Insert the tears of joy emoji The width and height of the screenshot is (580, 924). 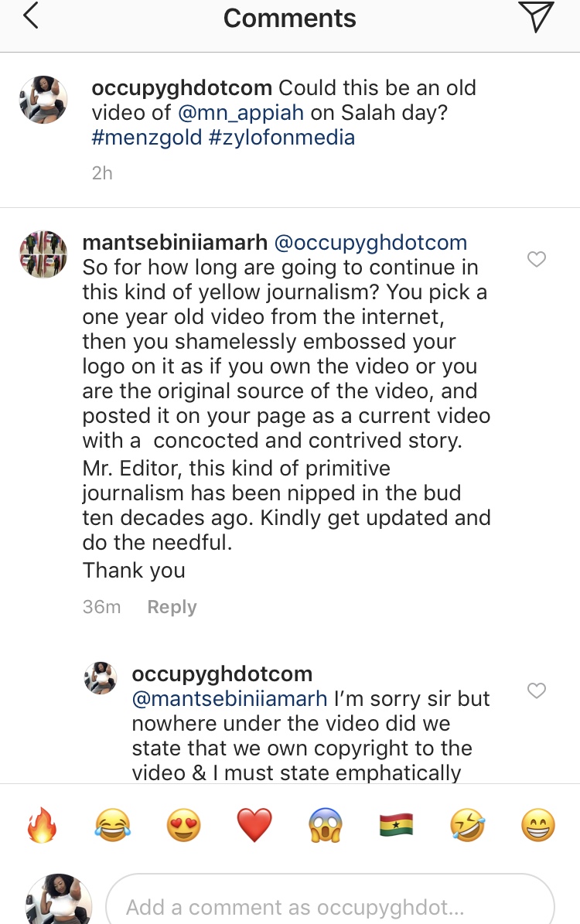click(x=113, y=825)
